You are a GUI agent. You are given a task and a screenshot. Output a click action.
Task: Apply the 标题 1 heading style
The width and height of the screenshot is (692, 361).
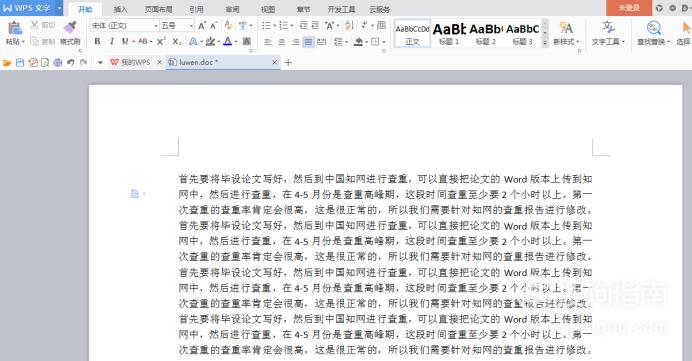click(449, 34)
